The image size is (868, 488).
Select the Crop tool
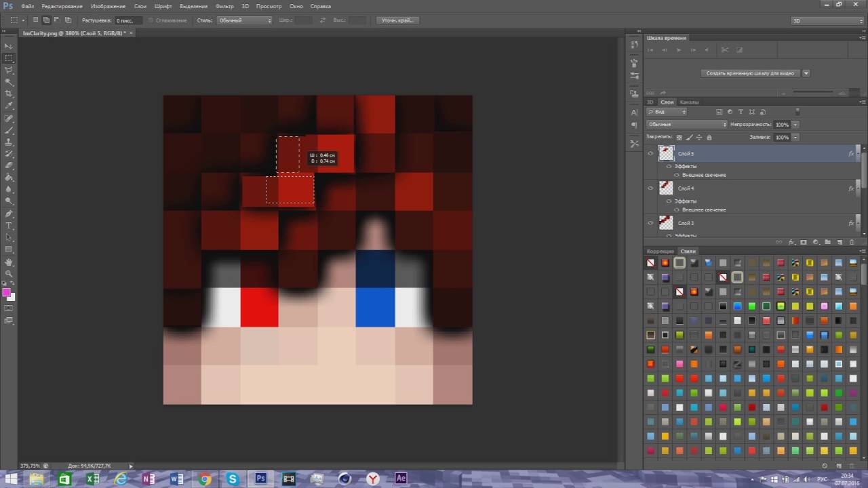coord(9,94)
